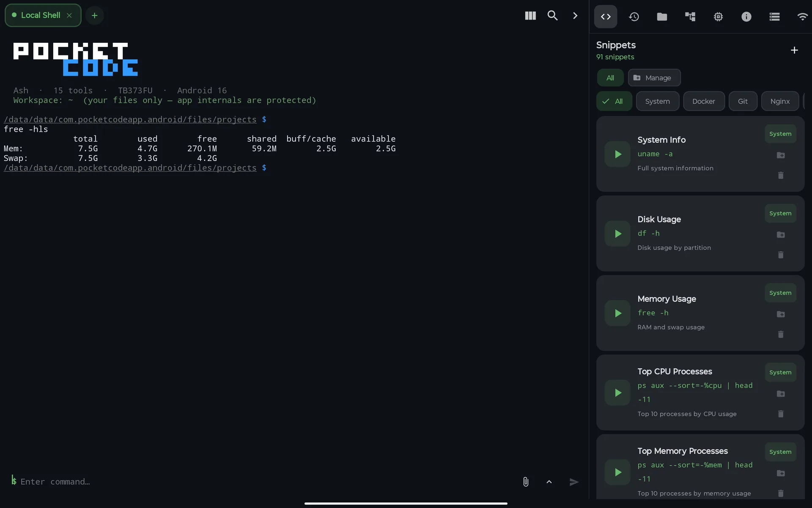Attach a file with the paperclip icon
The image size is (812, 508).
tap(525, 482)
